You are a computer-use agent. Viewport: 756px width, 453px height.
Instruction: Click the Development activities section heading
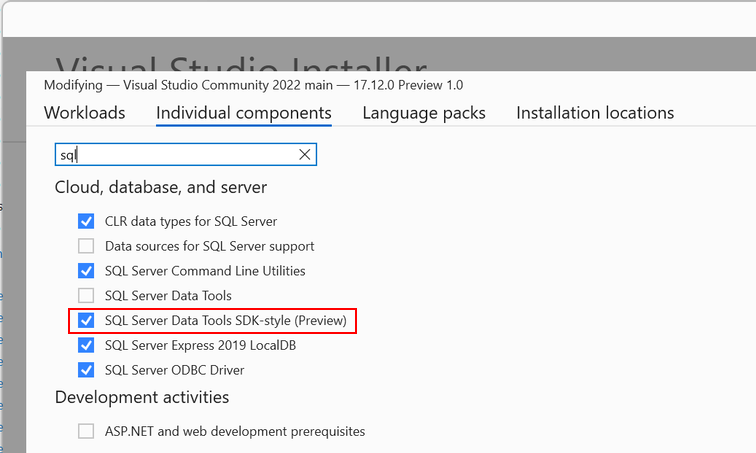(x=142, y=398)
